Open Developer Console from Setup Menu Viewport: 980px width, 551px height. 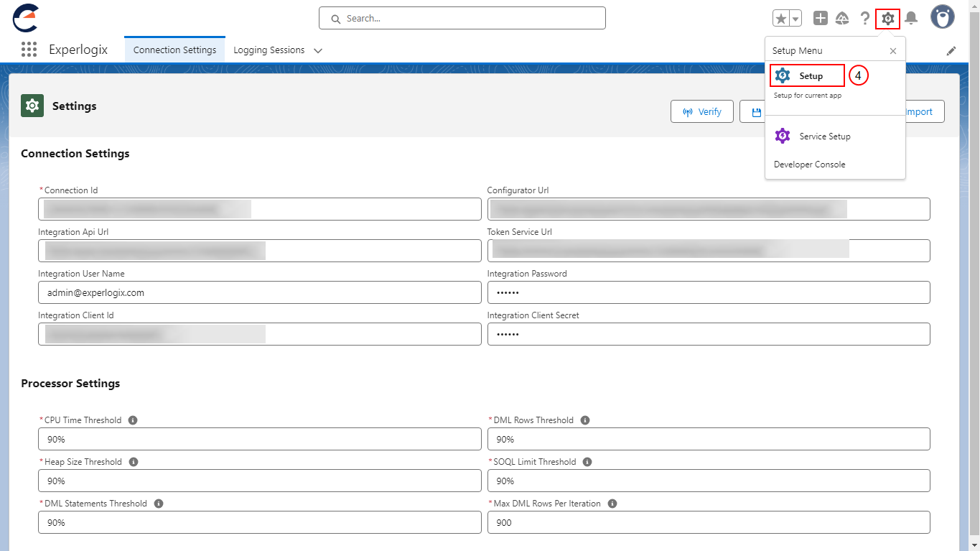(x=810, y=165)
